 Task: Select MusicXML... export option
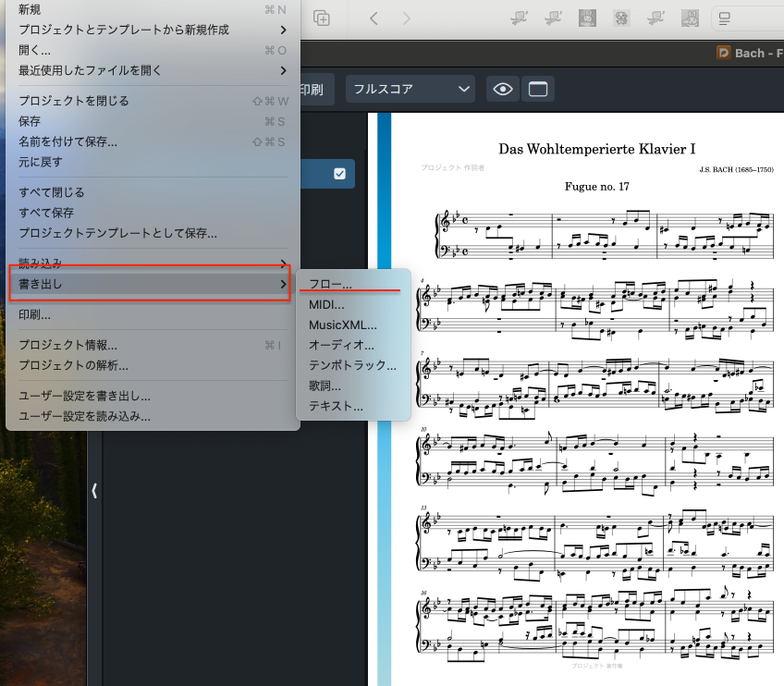343,325
